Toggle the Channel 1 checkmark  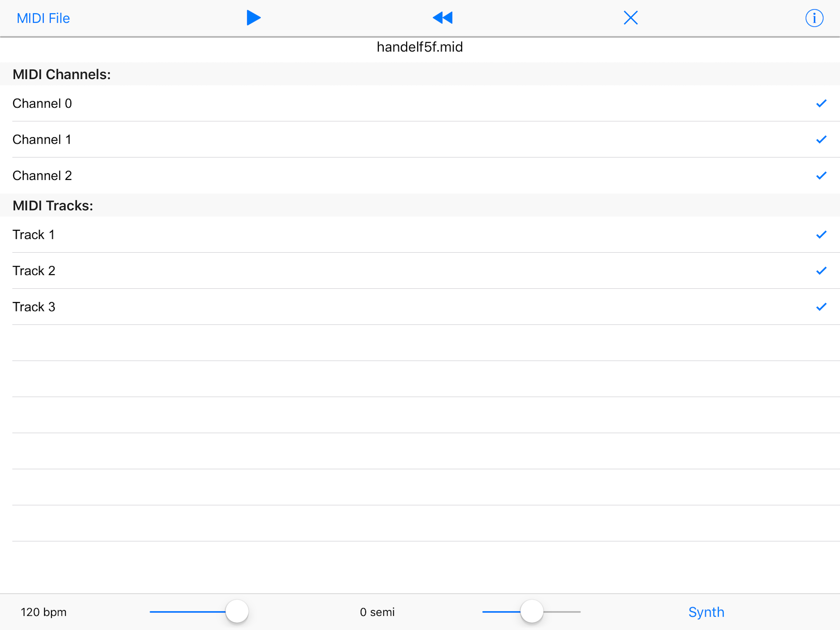[821, 139]
